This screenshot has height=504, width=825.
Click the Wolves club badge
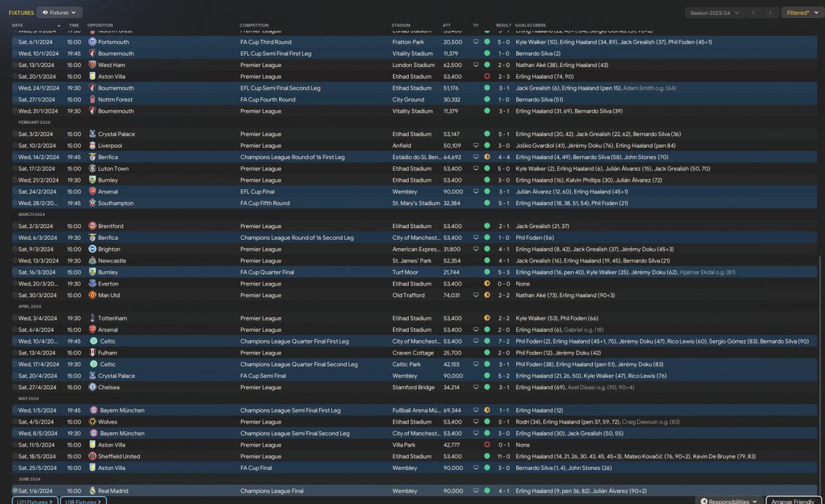[x=92, y=422]
